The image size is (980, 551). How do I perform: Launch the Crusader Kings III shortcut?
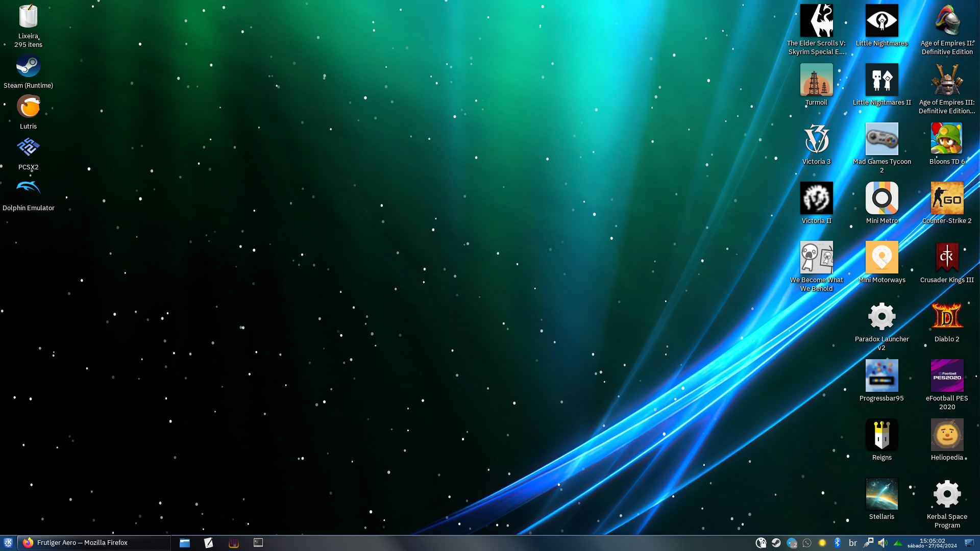pos(947,258)
